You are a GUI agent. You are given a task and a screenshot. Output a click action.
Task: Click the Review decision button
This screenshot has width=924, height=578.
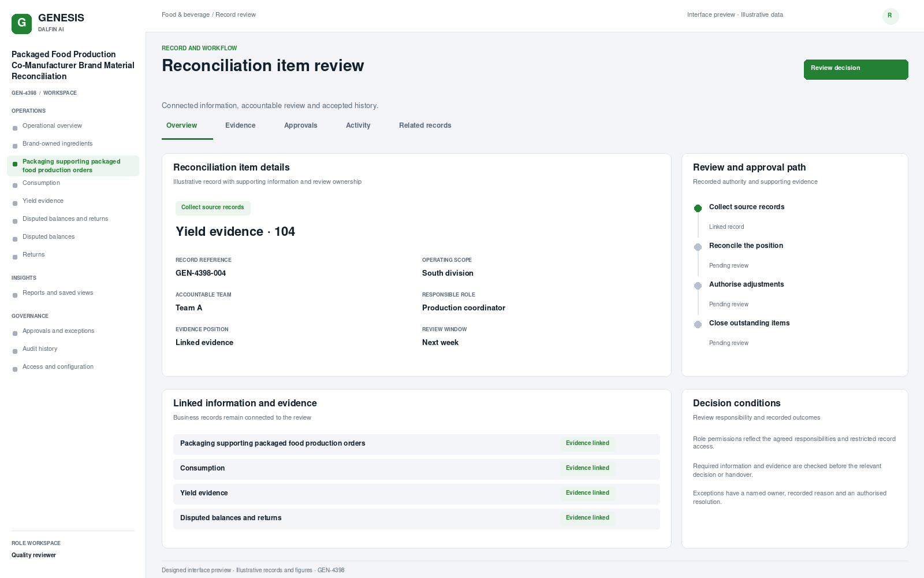[856, 69]
